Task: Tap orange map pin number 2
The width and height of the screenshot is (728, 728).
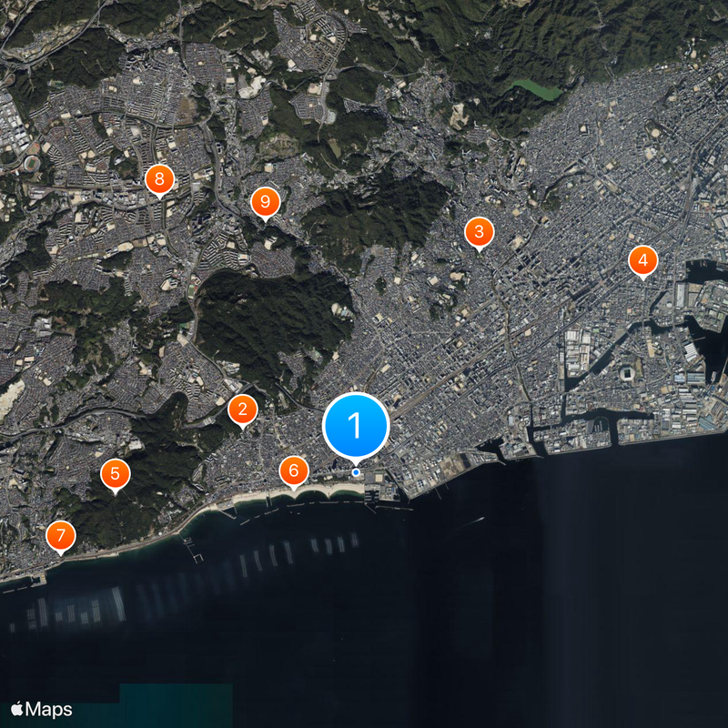Action: (x=241, y=410)
